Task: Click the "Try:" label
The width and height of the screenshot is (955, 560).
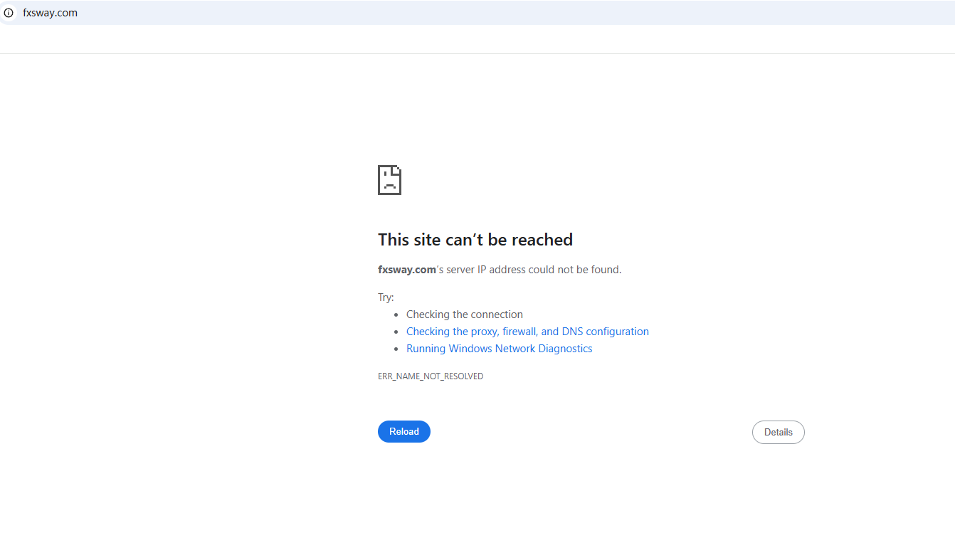Action: [386, 297]
